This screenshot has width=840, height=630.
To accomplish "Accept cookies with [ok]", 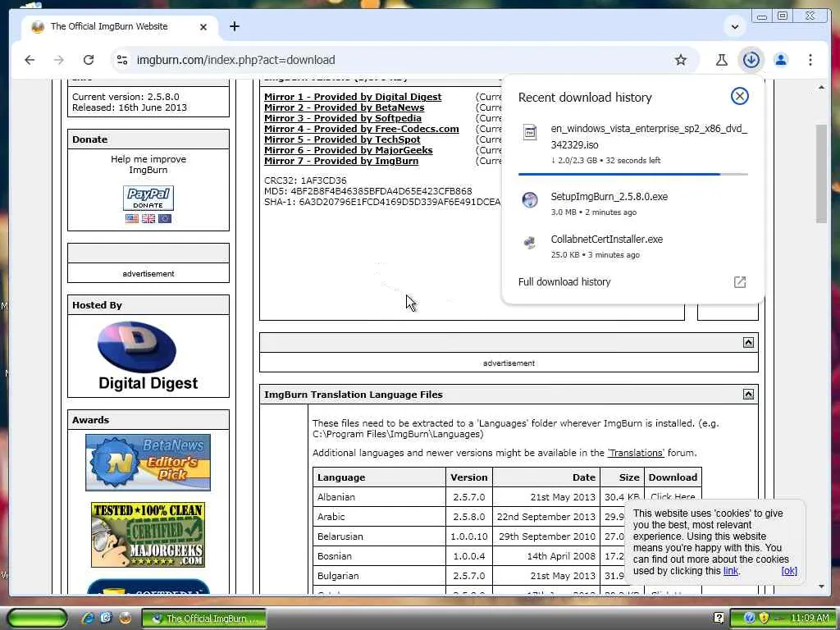I will click(x=789, y=571).
